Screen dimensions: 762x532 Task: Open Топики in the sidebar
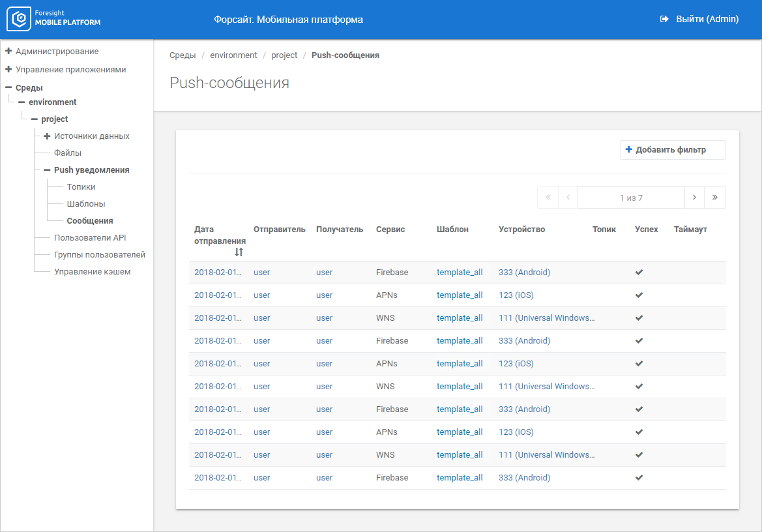click(x=81, y=187)
